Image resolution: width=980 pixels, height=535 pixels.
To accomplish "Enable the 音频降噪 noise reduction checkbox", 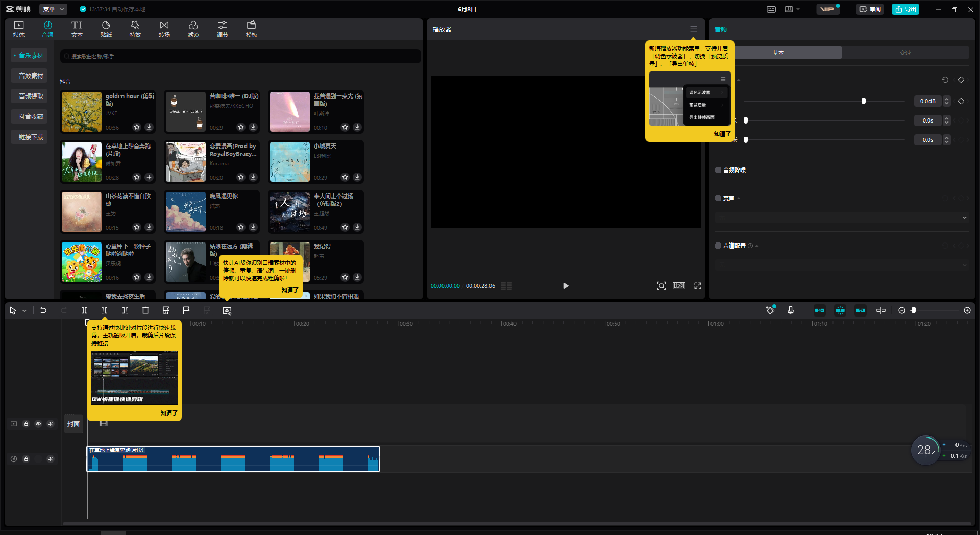I will (718, 170).
